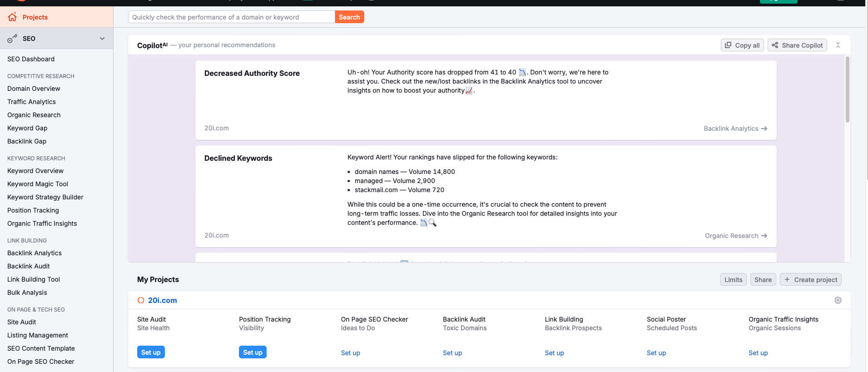Click the SEO key icon in sidebar

pos(12,39)
